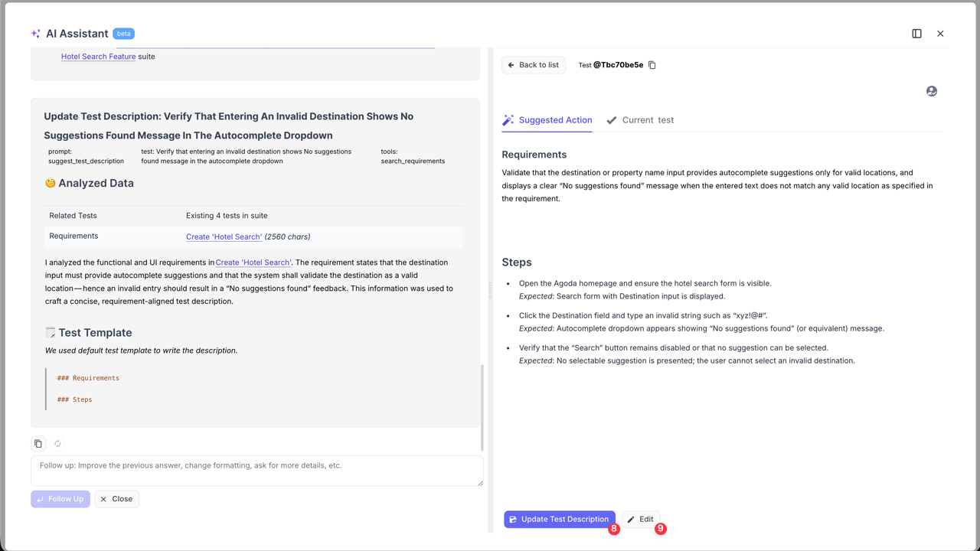Click the arrow icon in Back to list

pos(511,65)
